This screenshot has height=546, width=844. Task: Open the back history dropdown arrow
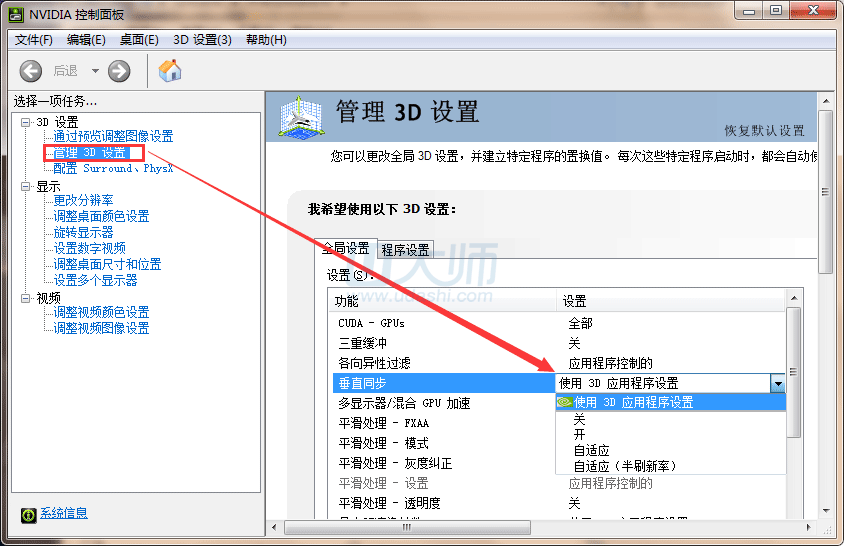tap(96, 70)
